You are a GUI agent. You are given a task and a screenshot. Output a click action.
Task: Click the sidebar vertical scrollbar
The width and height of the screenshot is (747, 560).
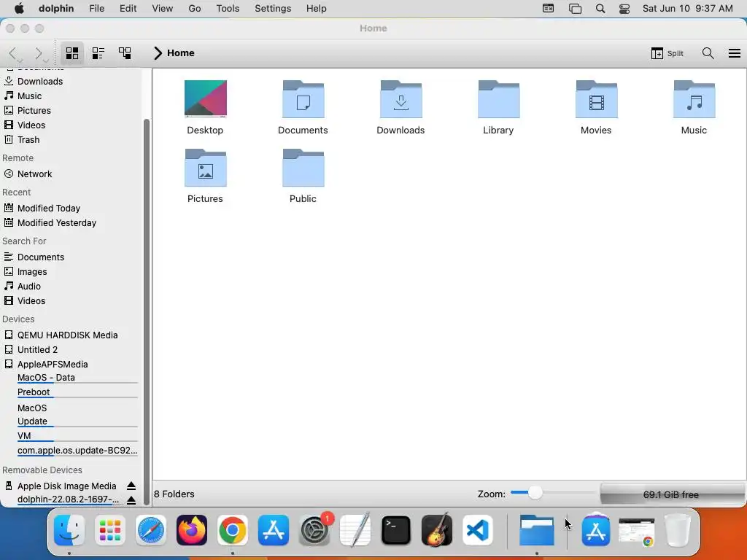[x=147, y=312]
